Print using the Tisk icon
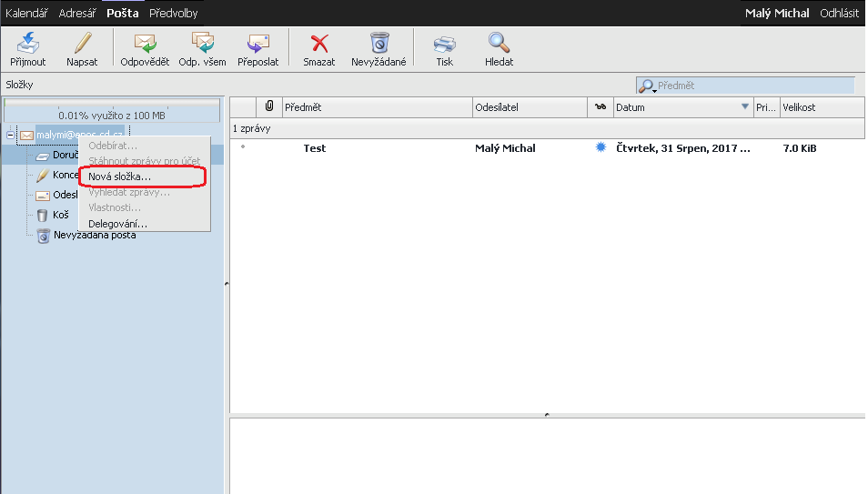This screenshot has height=494, width=868. (x=445, y=44)
